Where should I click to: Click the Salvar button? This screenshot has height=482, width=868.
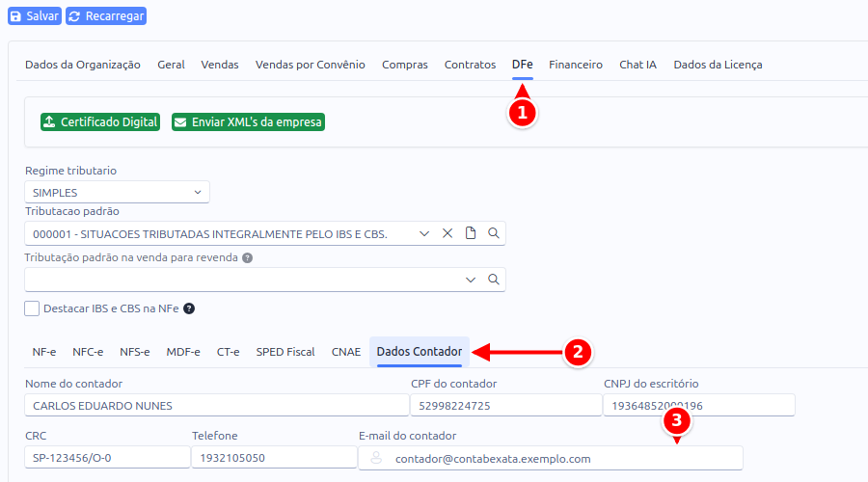pyautogui.click(x=35, y=16)
